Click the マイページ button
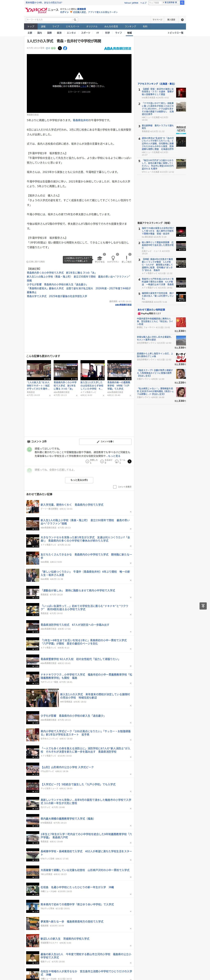This screenshot has height=980, width=210. click(x=157, y=20)
